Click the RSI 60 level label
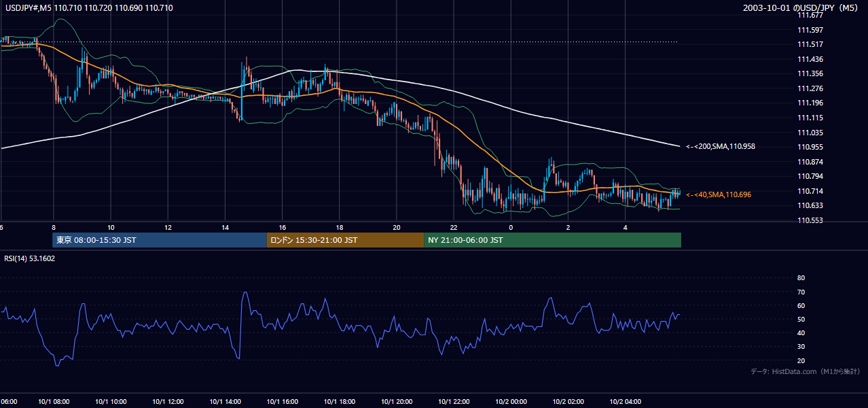 (x=801, y=305)
